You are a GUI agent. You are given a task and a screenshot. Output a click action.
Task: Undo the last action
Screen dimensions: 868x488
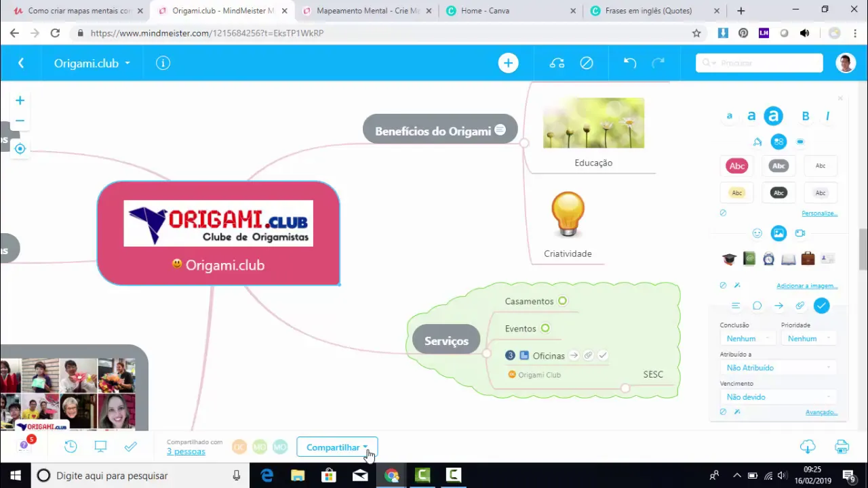630,63
